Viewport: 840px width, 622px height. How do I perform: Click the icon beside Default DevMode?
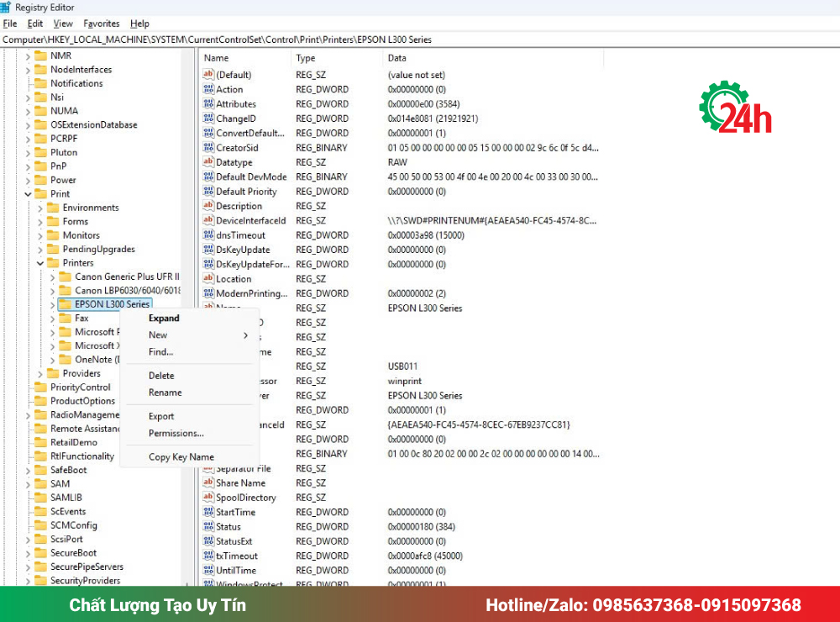click(208, 177)
